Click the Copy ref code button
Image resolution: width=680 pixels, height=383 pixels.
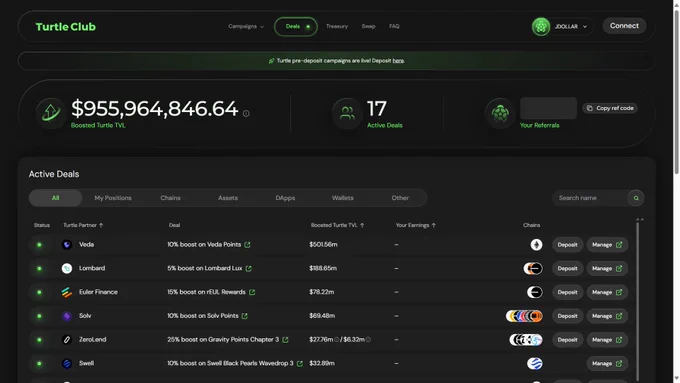610,108
